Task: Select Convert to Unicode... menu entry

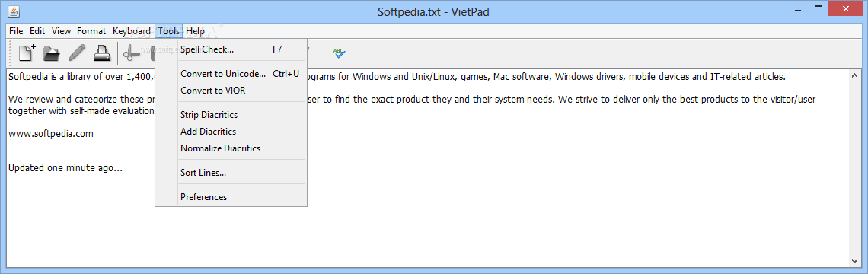Action: click(231, 74)
